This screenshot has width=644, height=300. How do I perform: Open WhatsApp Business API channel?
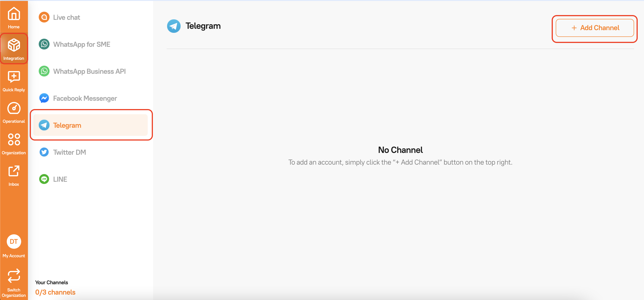[89, 71]
